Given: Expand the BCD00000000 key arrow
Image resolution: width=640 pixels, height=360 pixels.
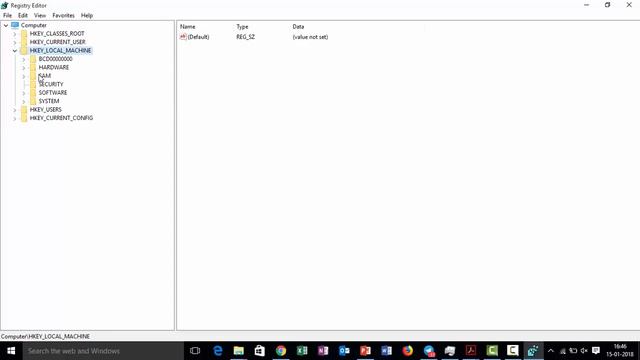Looking at the screenshot, I should click(24, 59).
